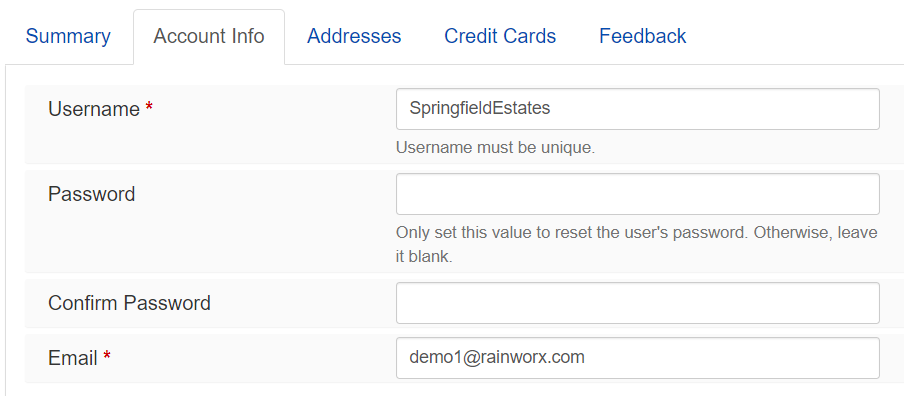This screenshot has height=396, width=904.
Task: Click the Password label text
Action: pyautogui.click(x=92, y=194)
